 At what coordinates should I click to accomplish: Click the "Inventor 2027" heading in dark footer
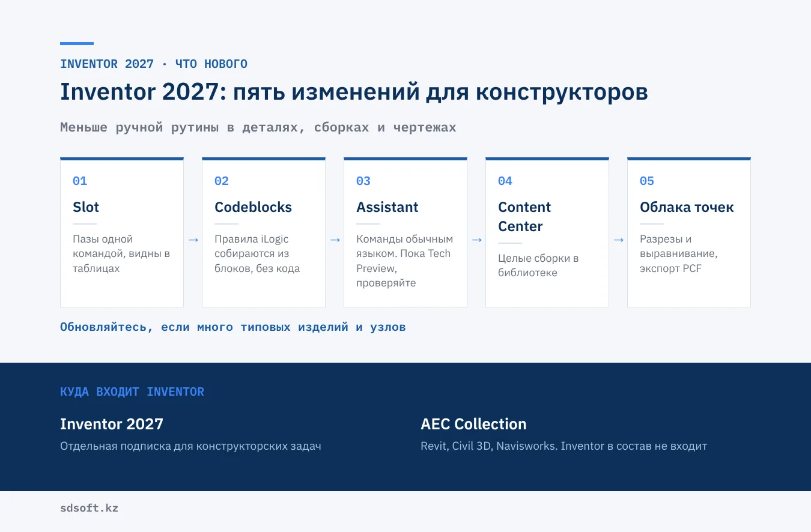pos(112,424)
